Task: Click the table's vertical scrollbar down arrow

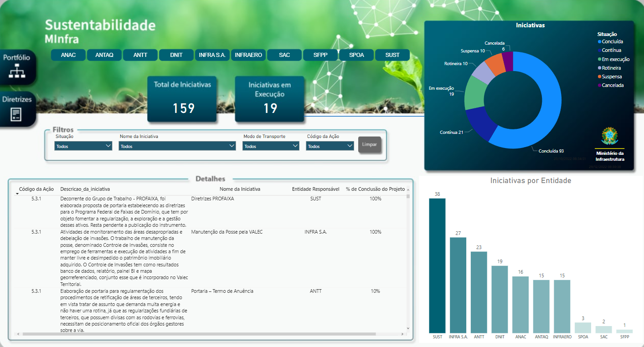Action: [x=408, y=328]
